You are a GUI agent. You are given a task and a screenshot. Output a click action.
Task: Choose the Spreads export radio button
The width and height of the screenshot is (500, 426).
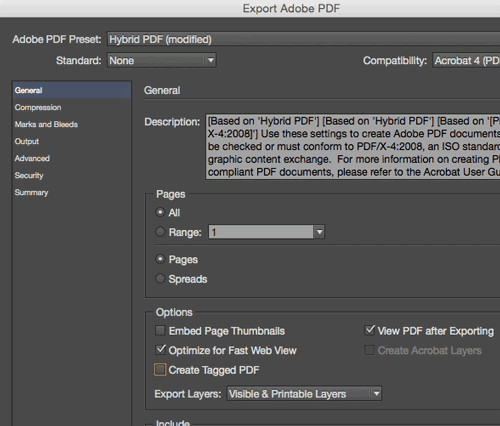pyautogui.click(x=160, y=278)
